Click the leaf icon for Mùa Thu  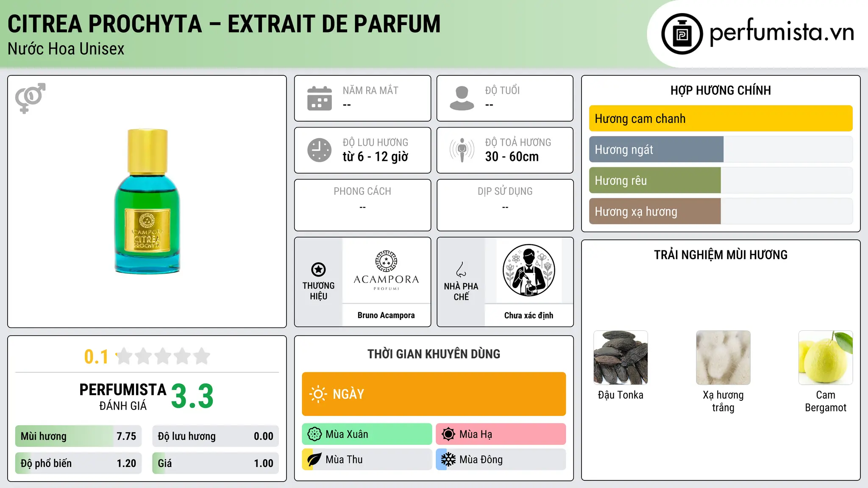click(314, 460)
